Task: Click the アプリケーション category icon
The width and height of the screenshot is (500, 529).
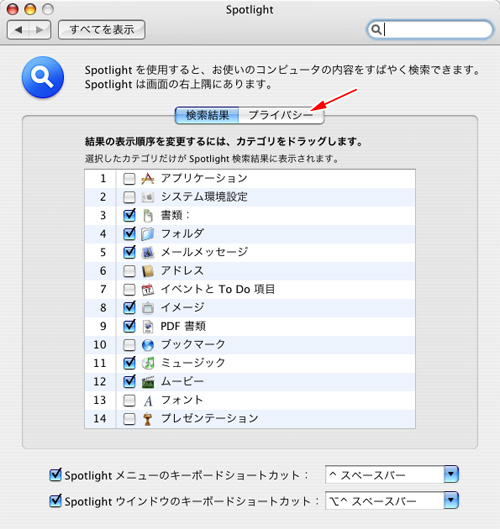Action: 147,178
